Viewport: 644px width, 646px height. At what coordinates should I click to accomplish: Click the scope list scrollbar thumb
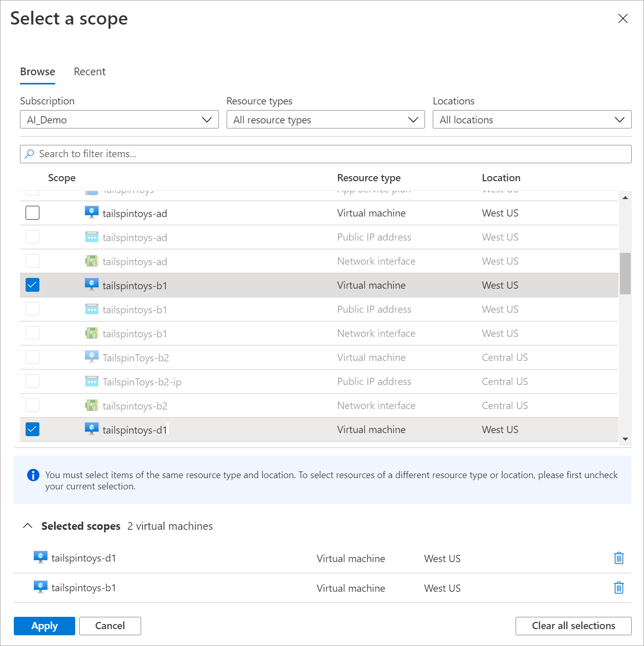tap(625, 273)
